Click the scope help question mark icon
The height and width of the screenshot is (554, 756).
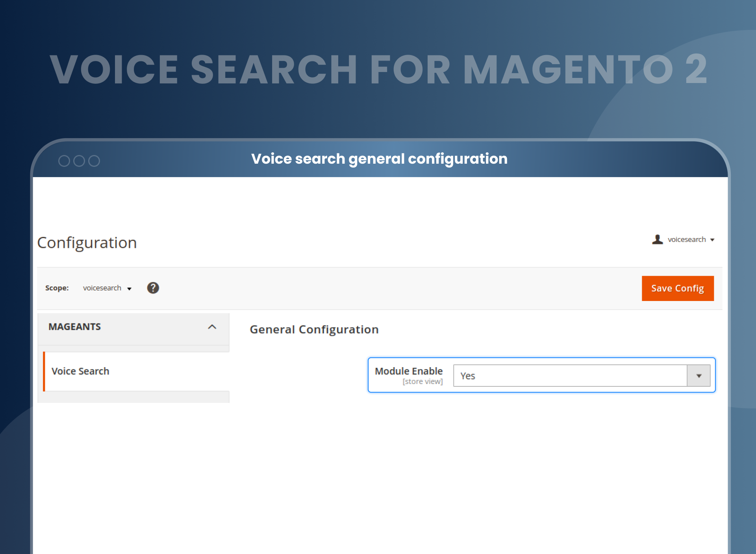[153, 288]
